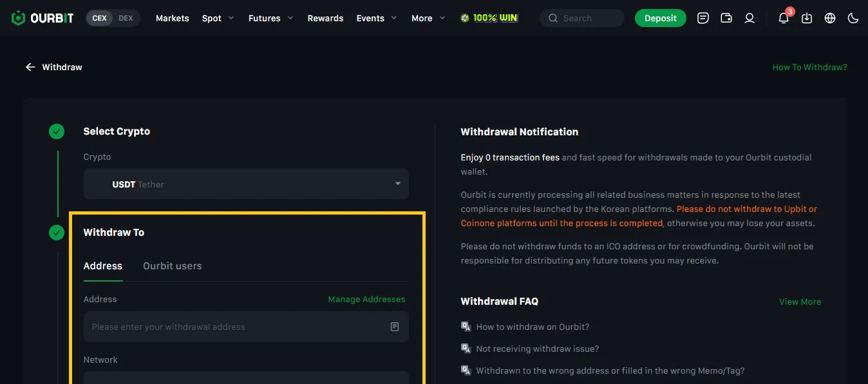This screenshot has width=868, height=384.
Task: Click the Ourbit logo
Action: point(42,18)
